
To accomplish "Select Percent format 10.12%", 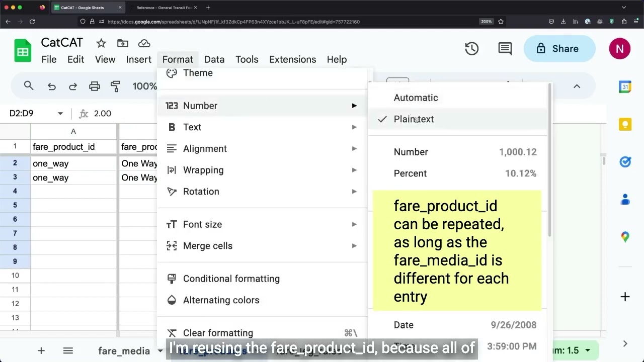I will (x=457, y=173).
